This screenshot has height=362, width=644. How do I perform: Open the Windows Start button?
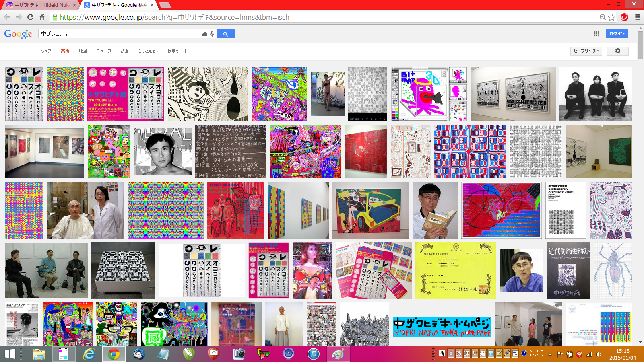pyautogui.click(x=10, y=354)
